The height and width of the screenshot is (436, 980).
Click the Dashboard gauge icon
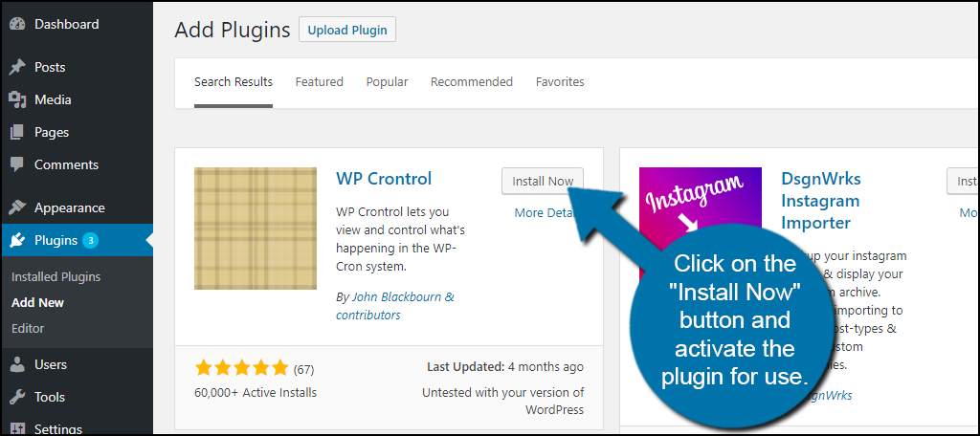point(17,24)
